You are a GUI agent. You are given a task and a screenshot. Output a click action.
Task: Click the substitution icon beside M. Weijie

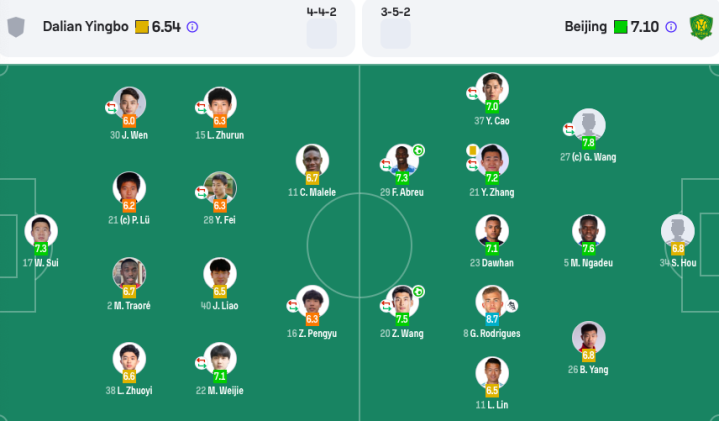pos(201,363)
